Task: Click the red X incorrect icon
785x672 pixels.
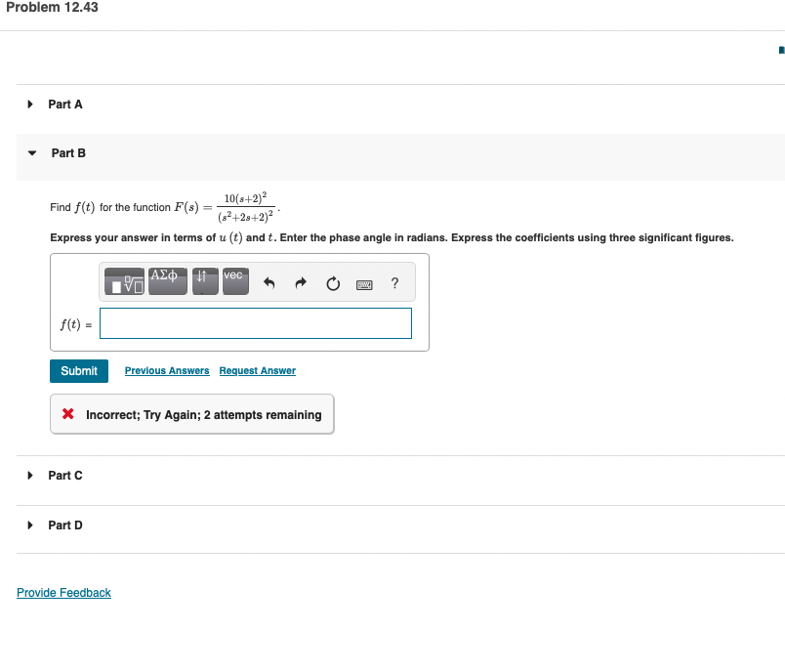Action: (x=68, y=413)
